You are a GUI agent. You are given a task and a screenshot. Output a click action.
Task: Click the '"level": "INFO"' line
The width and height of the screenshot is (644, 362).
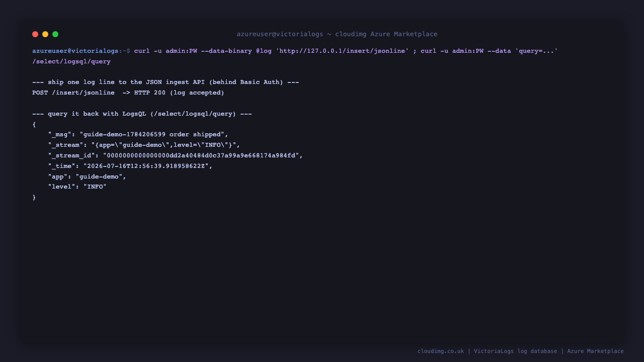click(77, 187)
